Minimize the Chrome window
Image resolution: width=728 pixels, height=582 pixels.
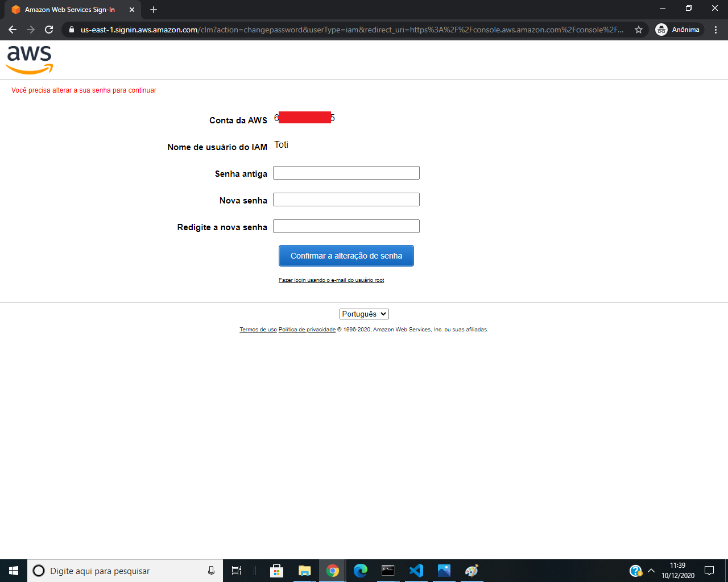coord(663,9)
